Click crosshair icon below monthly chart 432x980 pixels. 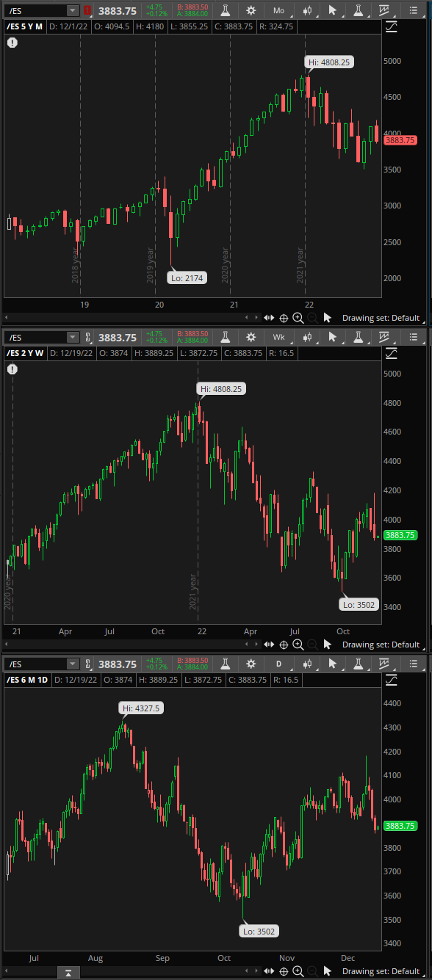[284, 318]
